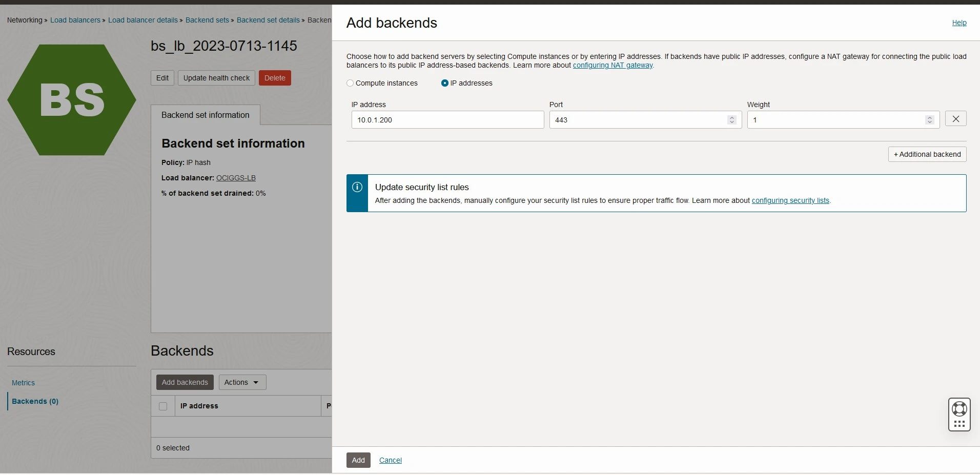Switch to the Backend set information tab
The image size is (980, 475).
tap(205, 115)
